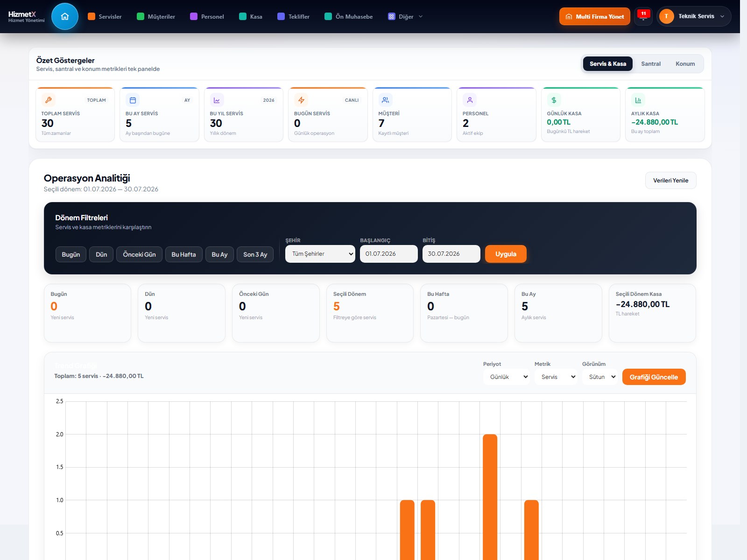This screenshot has height=560, width=747.
Task: Open the Personel menu
Action: [207, 16]
